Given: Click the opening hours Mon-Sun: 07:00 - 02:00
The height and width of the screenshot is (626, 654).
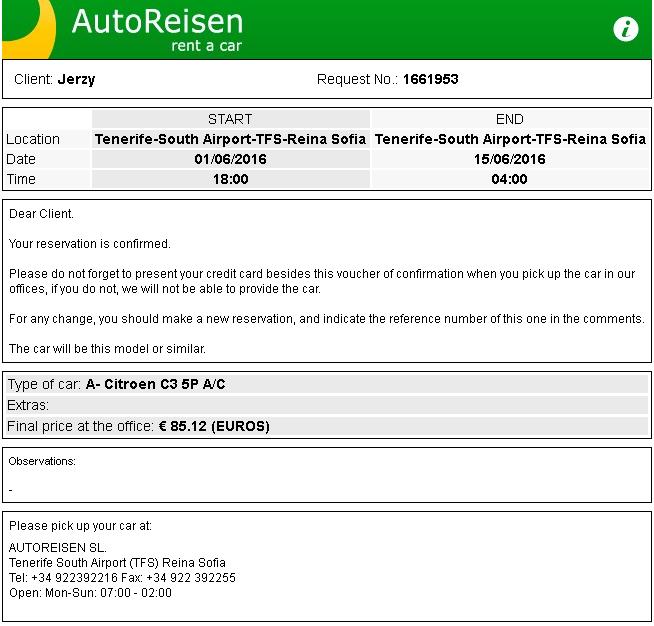Looking at the screenshot, I should pos(108,593).
